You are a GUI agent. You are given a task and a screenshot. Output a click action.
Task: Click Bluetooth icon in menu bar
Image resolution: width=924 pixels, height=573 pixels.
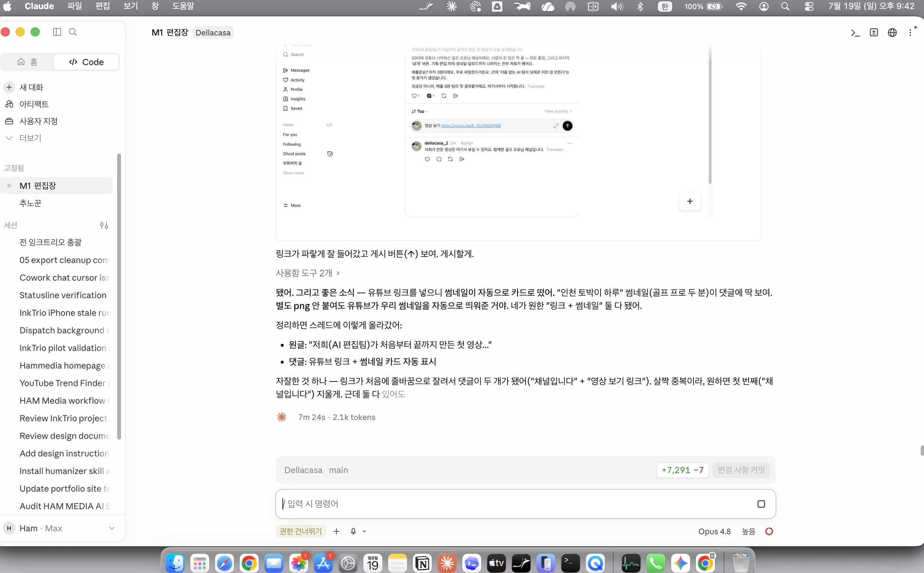640,7
